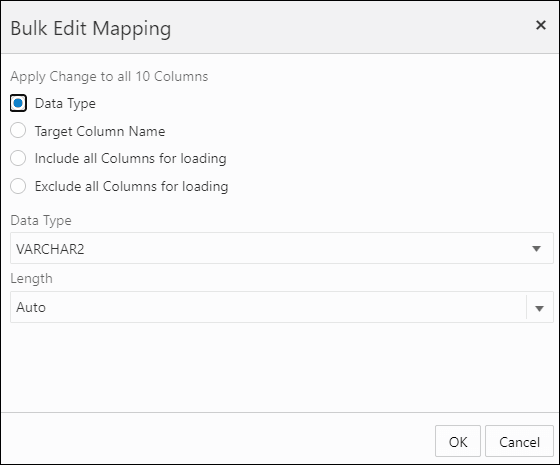Click the vertical divider before the Length arrow
The width and height of the screenshot is (560, 465).
526,307
